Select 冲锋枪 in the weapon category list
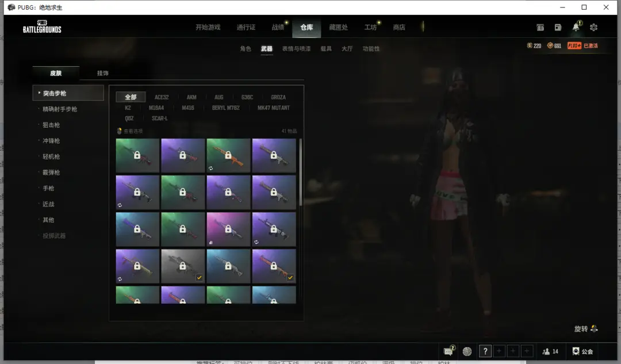Image resolution: width=621 pixels, height=364 pixels. (51, 141)
